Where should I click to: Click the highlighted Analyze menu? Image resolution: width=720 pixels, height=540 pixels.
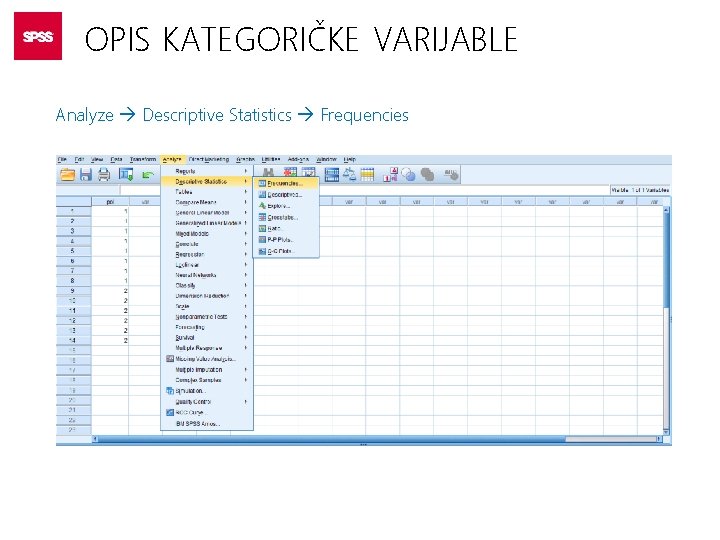(172, 159)
